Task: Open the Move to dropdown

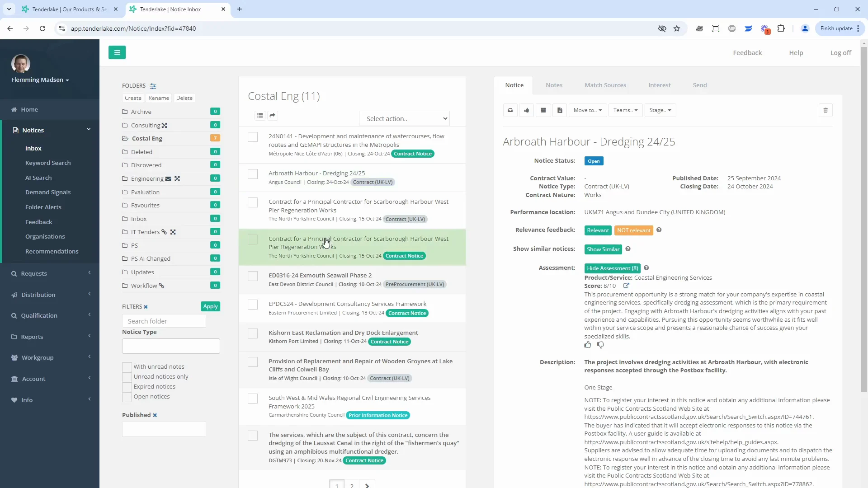Action: click(587, 110)
